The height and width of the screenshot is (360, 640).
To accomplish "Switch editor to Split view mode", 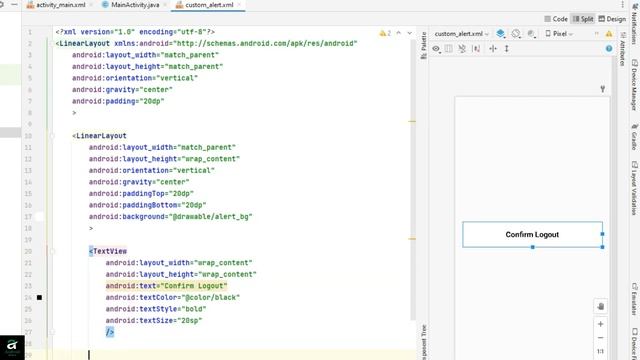I will click(583, 19).
